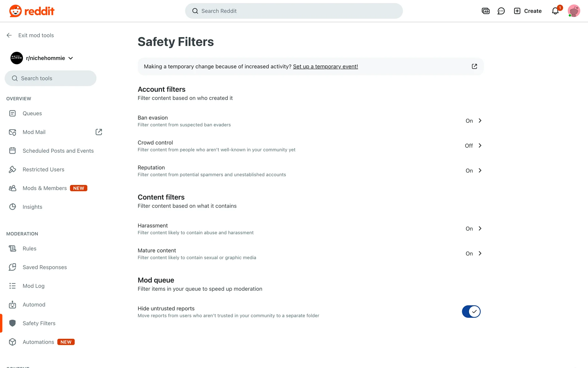Click the Set up a temporary event link
This screenshot has width=588, height=368.
click(x=325, y=67)
